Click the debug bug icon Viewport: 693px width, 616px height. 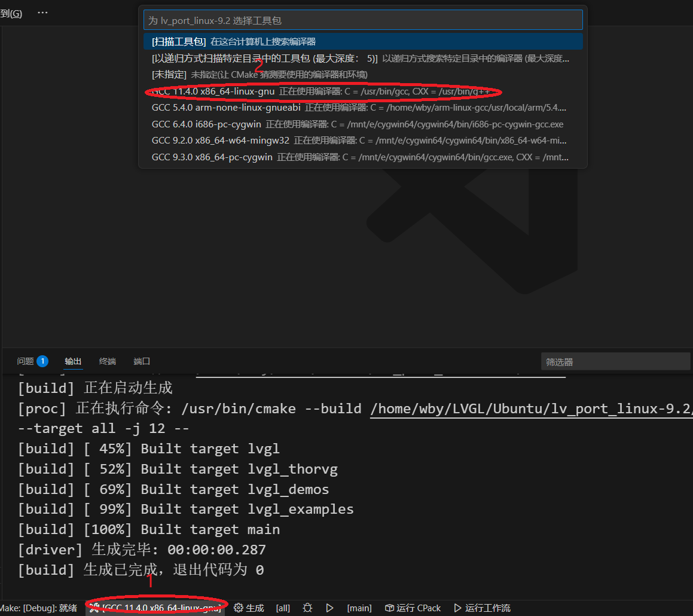coord(307,608)
